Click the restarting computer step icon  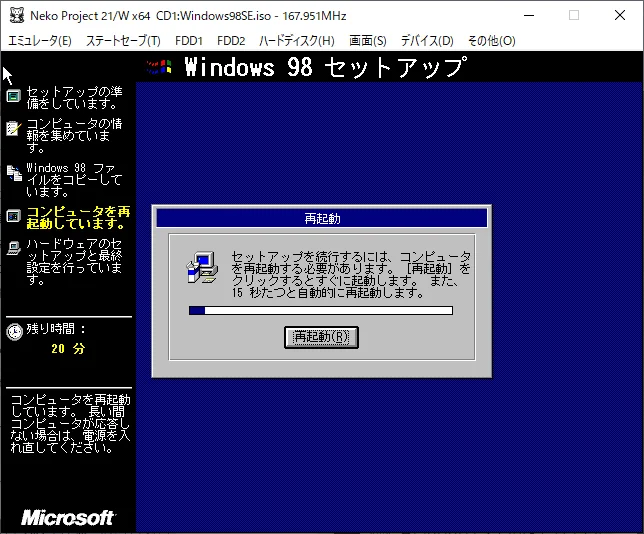coord(14,216)
